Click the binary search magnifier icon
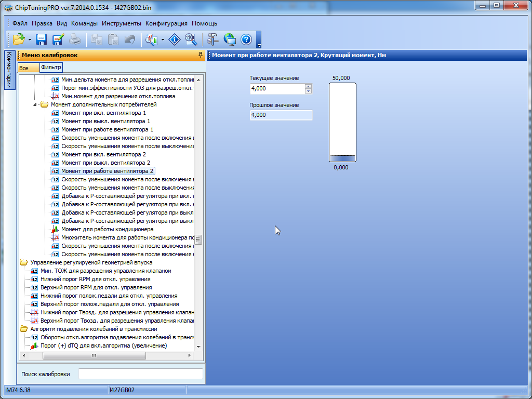This screenshot has width=532, height=399. 190,39
